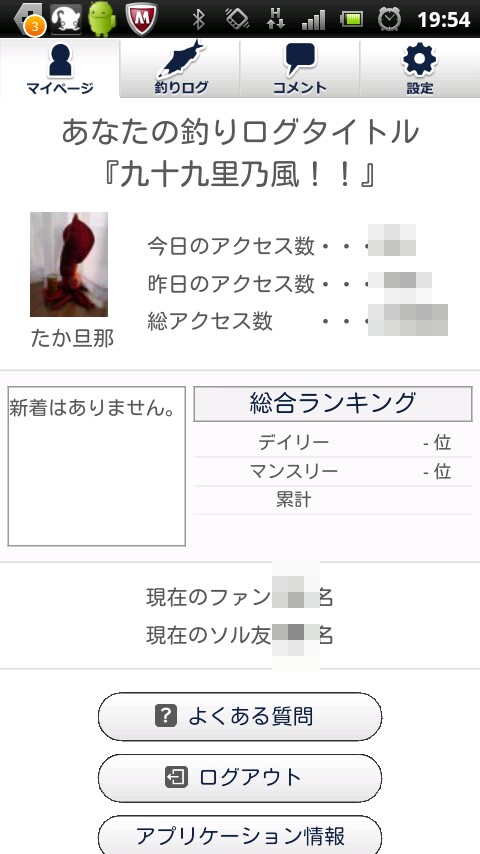480x854 pixels.
Task: Open アプリケーション情報 button
Action: click(x=240, y=835)
